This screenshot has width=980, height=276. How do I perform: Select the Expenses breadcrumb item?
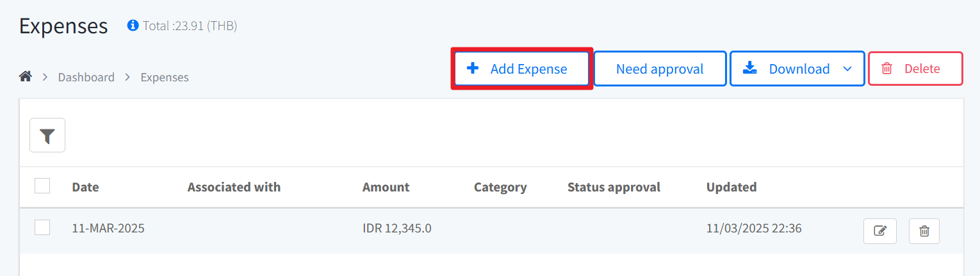(x=165, y=77)
